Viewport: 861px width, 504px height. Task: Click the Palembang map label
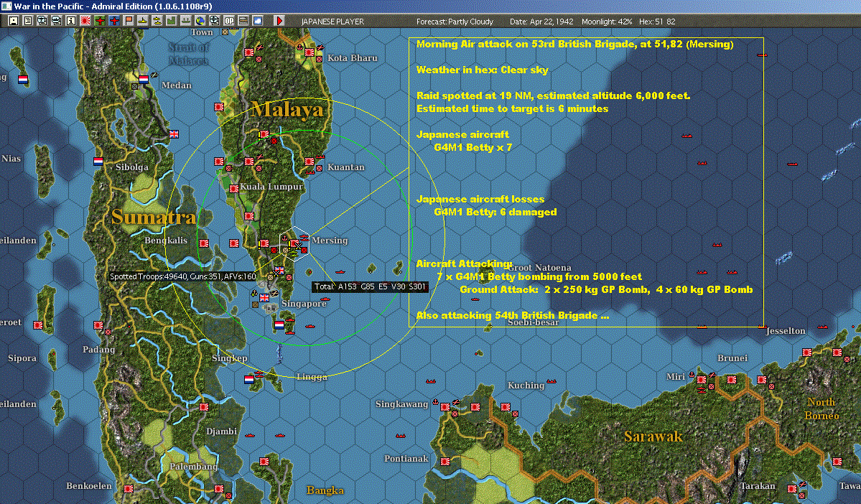[193, 466]
